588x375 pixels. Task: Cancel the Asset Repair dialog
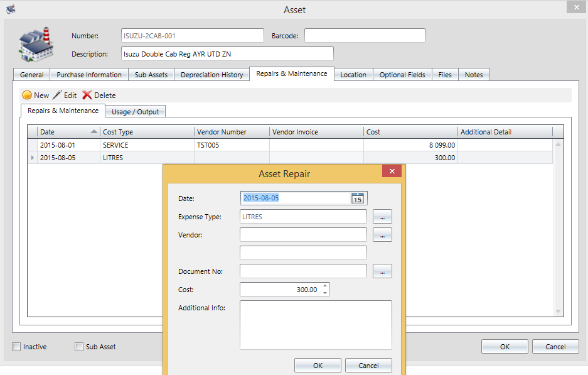pyautogui.click(x=368, y=366)
